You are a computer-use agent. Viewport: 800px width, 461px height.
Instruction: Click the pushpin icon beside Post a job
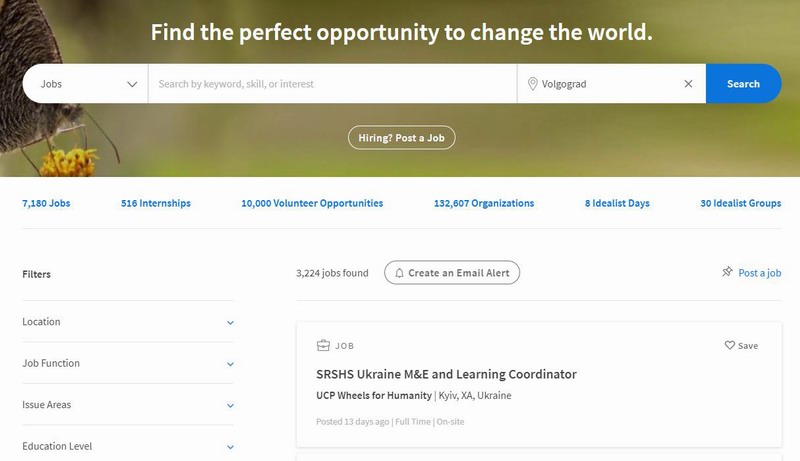pos(727,272)
